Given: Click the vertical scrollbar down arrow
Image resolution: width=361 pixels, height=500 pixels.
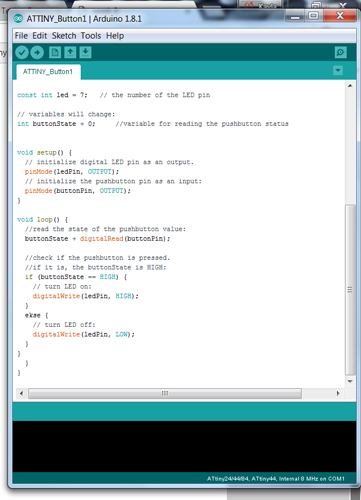Looking at the screenshot, I should 350,381.
